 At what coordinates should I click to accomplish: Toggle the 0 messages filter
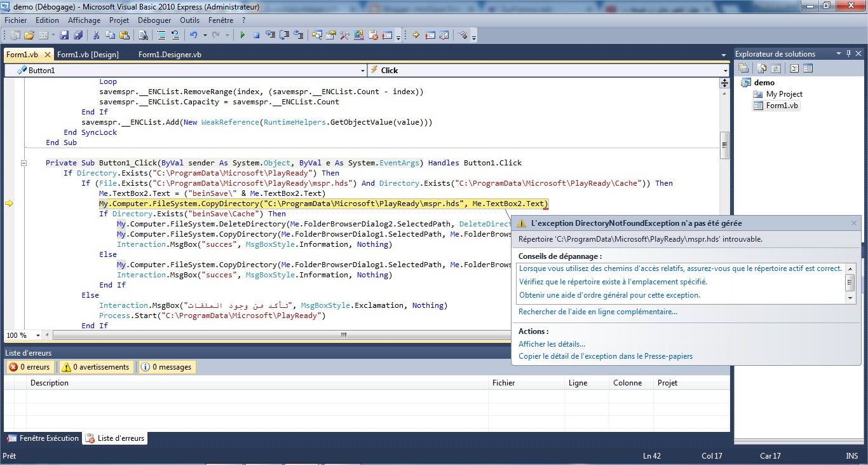coord(166,367)
